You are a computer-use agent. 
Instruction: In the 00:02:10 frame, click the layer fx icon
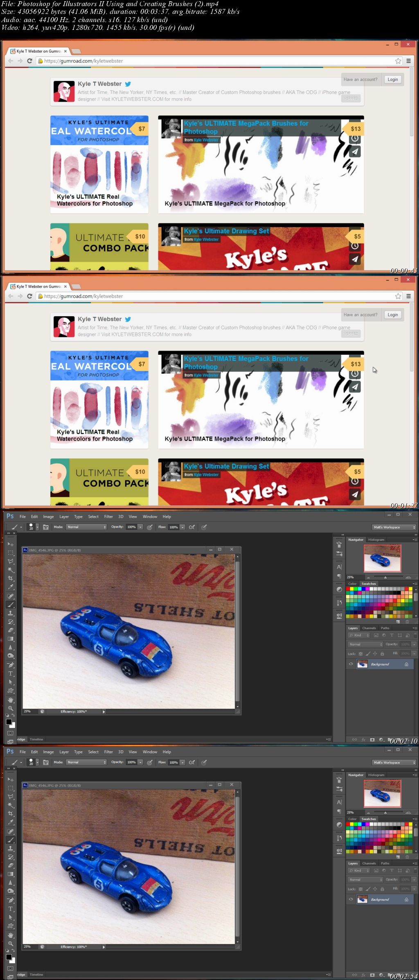pos(363,740)
